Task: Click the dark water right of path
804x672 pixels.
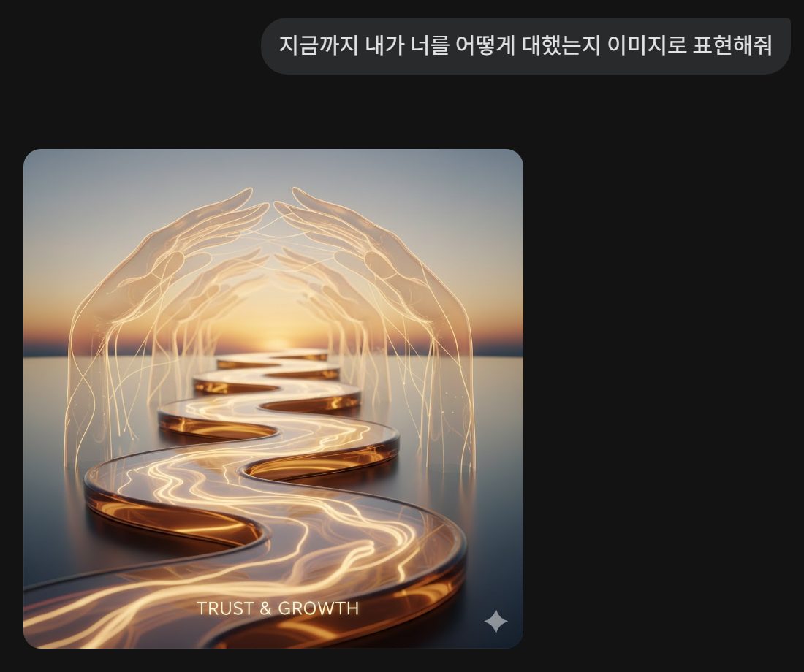Action: click(492, 487)
